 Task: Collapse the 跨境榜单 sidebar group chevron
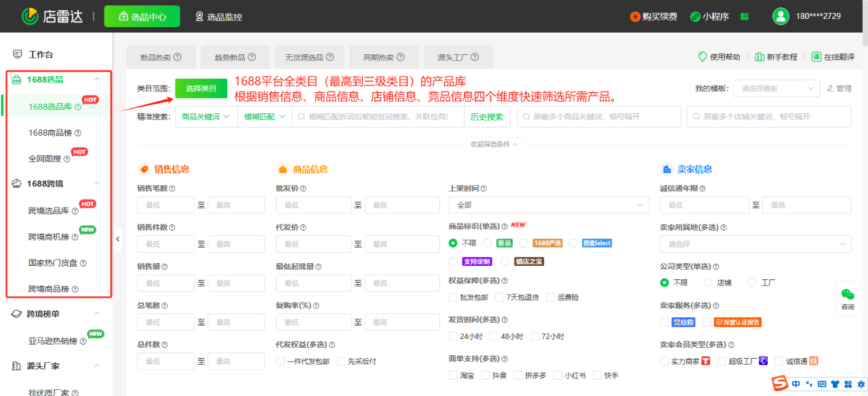click(x=97, y=314)
